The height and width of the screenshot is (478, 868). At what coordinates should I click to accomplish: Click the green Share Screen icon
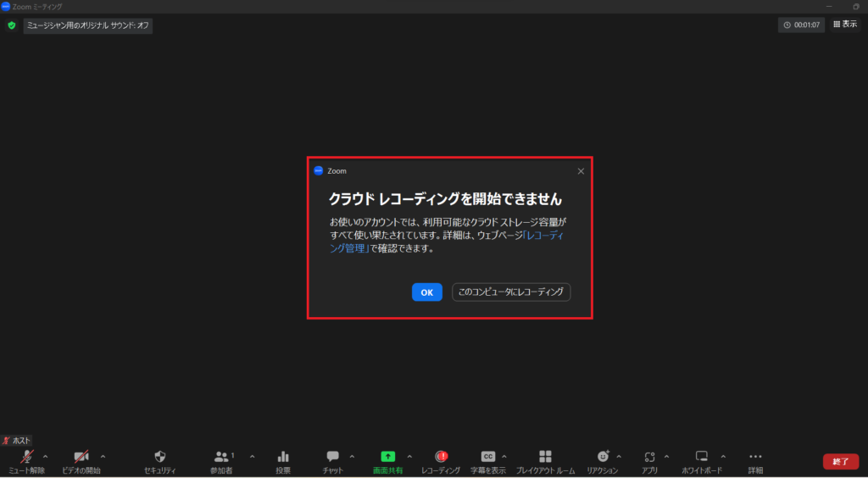(388, 457)
